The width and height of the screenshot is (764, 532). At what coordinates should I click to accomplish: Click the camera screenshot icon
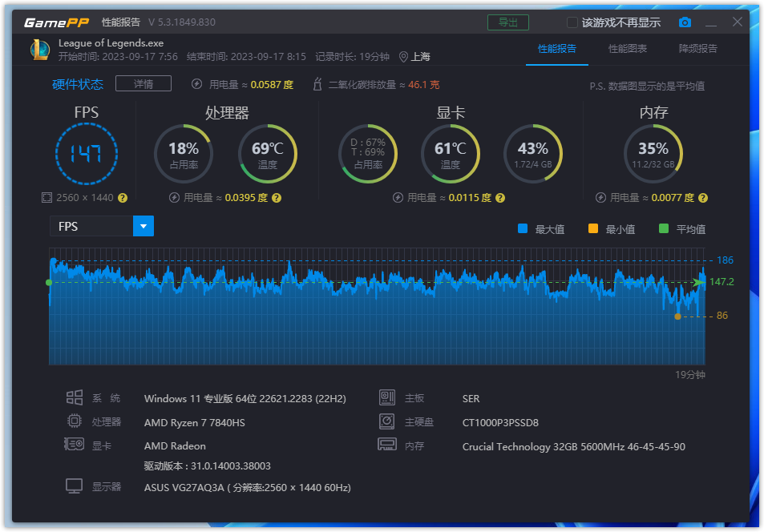pyautogui.click(x=685, y=22)
